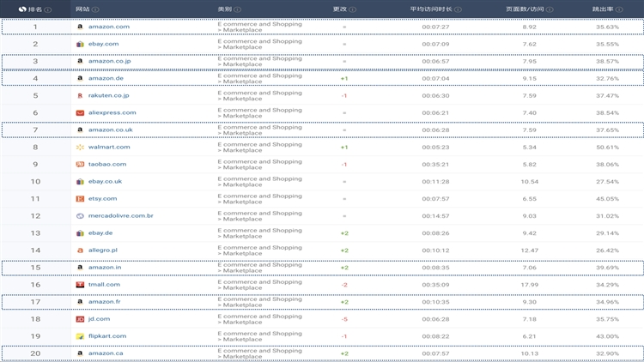644x362 pixels.
Task: Click the JD.com favicon in row 18
Action: [80, 319]
